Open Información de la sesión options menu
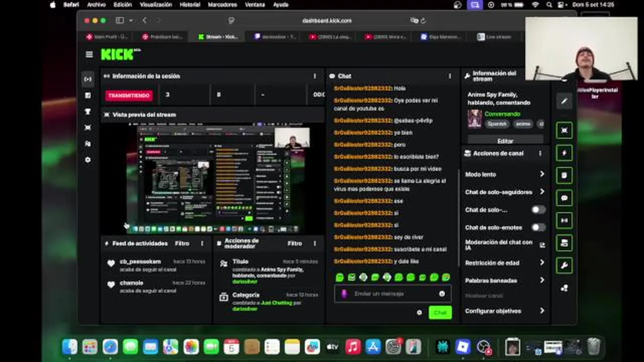 coord(315,76)
